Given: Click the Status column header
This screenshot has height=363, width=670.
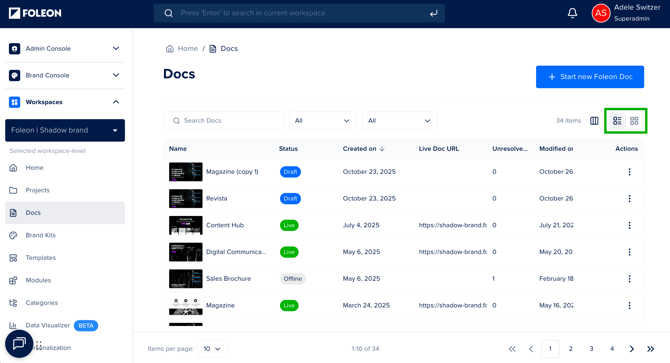Looking at the screenshot, I should 288,149.
